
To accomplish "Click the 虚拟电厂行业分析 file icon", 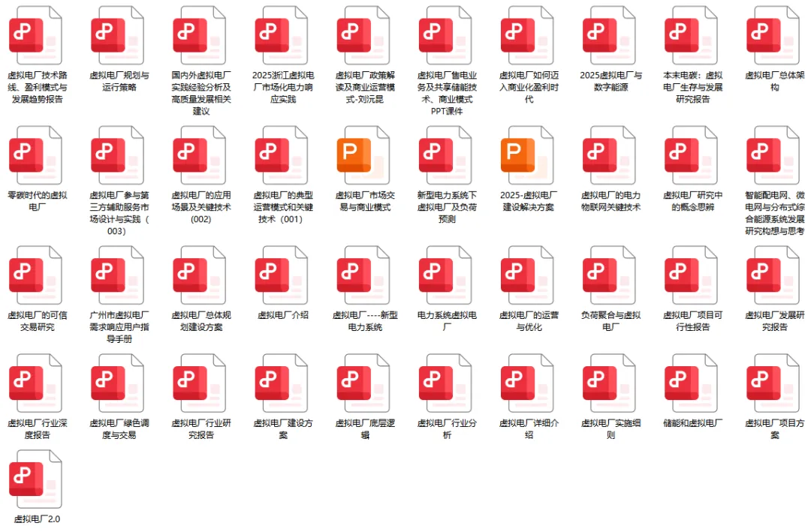I will 445,383.
